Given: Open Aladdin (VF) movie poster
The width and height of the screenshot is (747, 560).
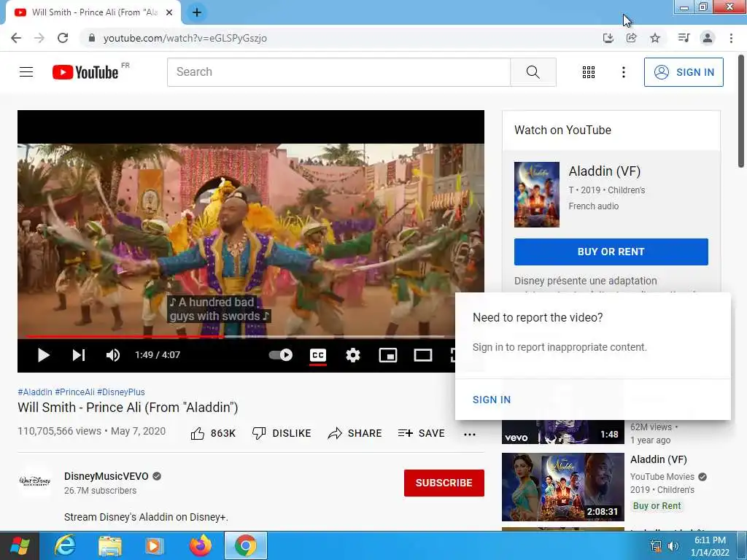Looking at the screenshot, I should 536,194.
